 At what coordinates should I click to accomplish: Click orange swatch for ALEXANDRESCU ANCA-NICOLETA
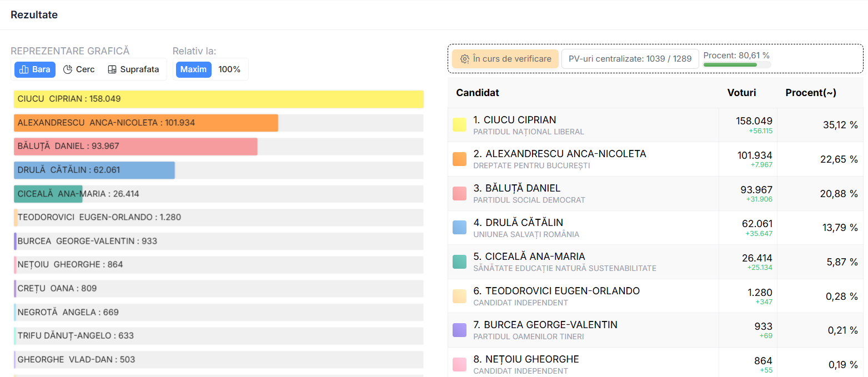coord(459,159)
